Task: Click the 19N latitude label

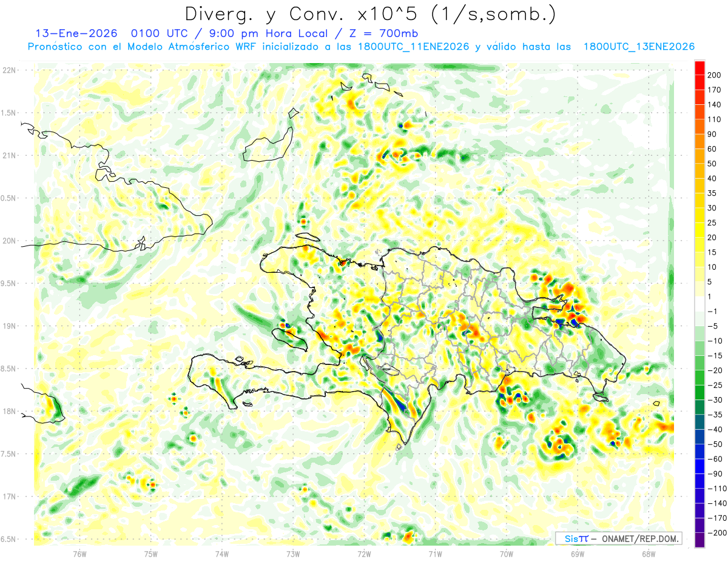Action: pyautogui.click(x=8, y=326)
